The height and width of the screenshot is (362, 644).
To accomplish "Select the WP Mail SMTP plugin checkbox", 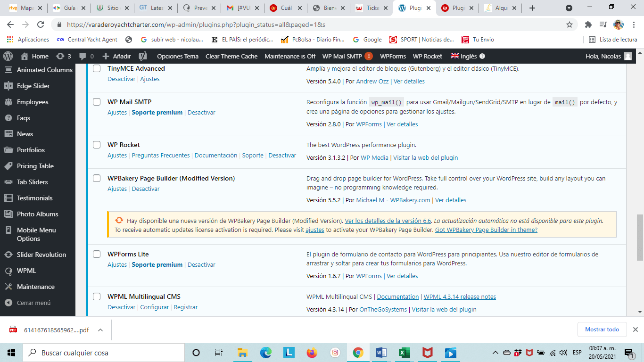I will [x=97, y=102].
